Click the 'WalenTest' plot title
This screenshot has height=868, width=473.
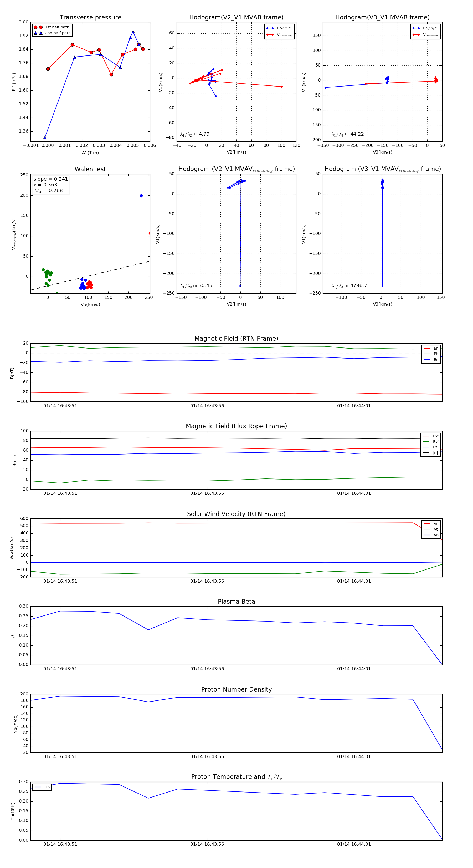[x=90, y=169]
